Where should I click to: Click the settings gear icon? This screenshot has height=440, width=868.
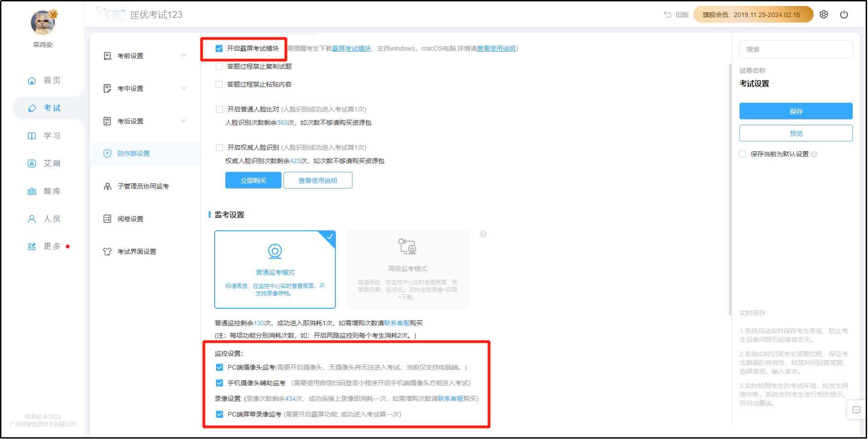(824, 14)
